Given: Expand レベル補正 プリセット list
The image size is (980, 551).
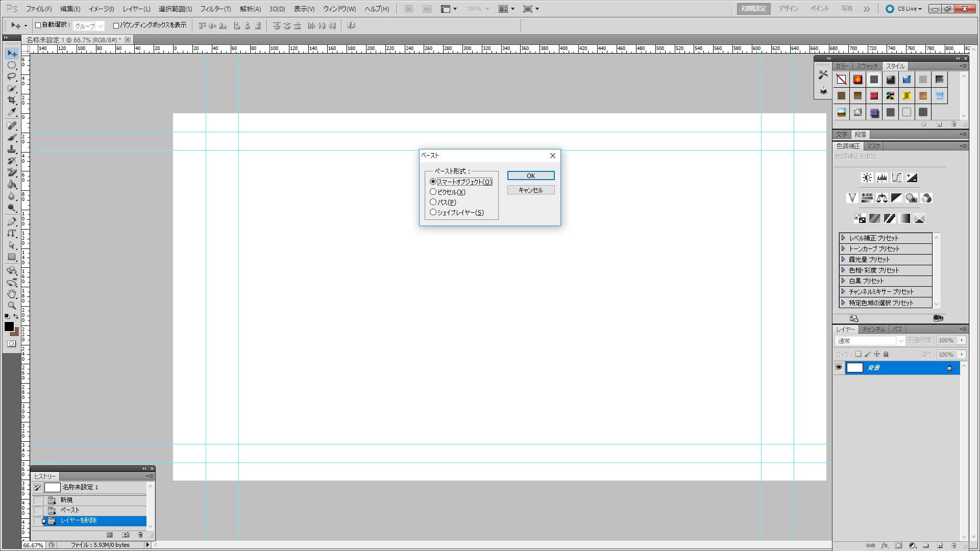Looking at the screenshot, I should coord(843,238).
